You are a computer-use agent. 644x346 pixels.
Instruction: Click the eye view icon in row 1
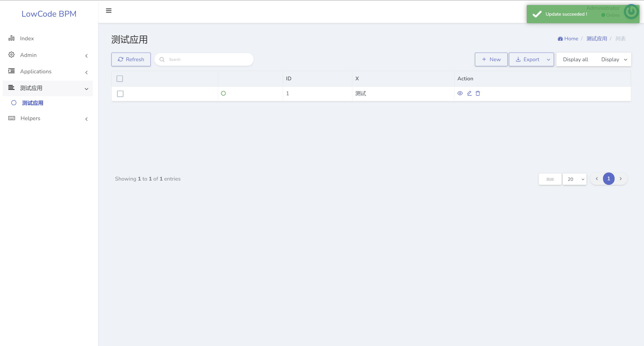(460, 93)
